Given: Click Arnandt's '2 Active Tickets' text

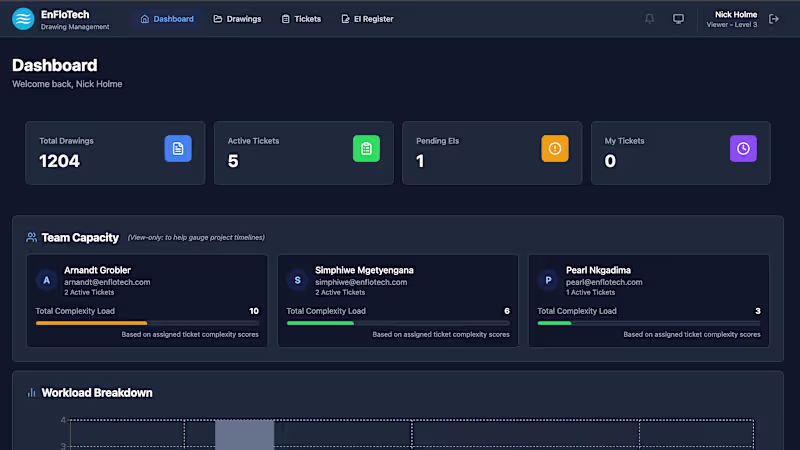Looking at the screenshot, I should pyautogui.click(x=89, y=292).
